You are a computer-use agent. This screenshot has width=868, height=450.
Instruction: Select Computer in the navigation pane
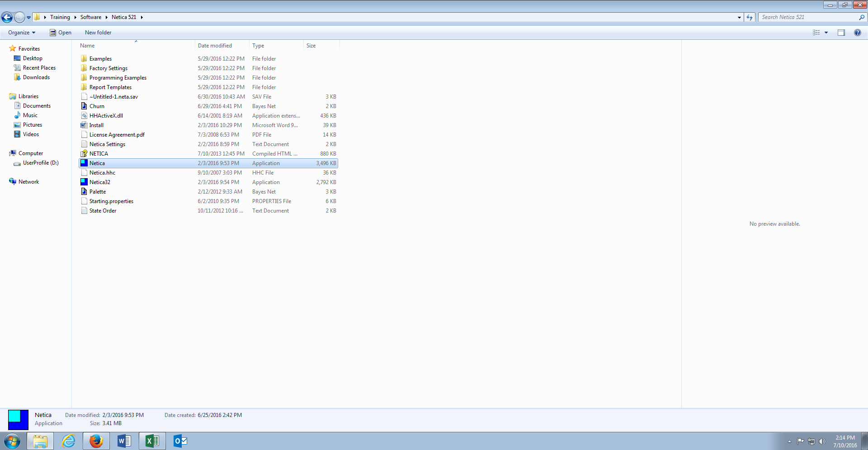coord(31,153)
